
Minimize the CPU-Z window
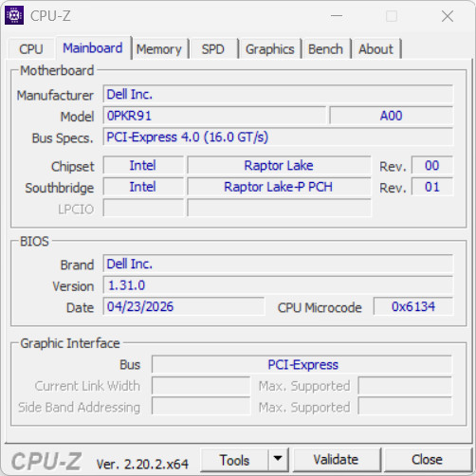[x=337, y=16]
